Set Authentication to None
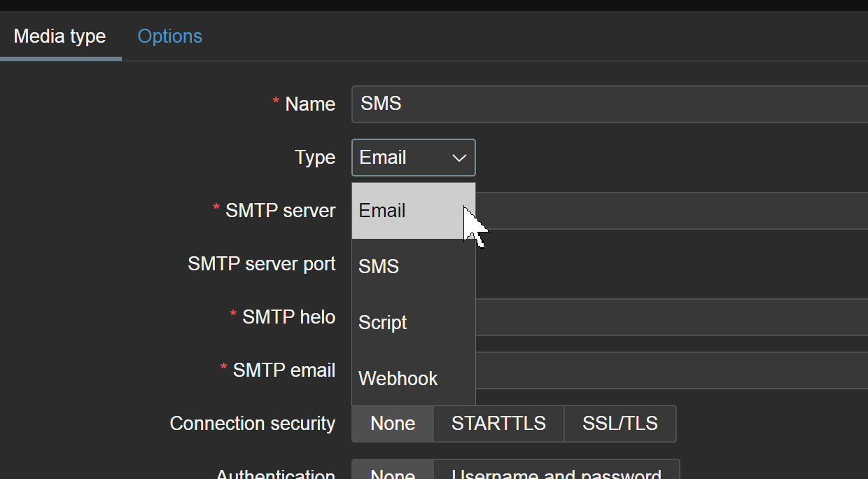Image resolution: width=868 pixels, height=479 pixels. click(x=393, y=473)
